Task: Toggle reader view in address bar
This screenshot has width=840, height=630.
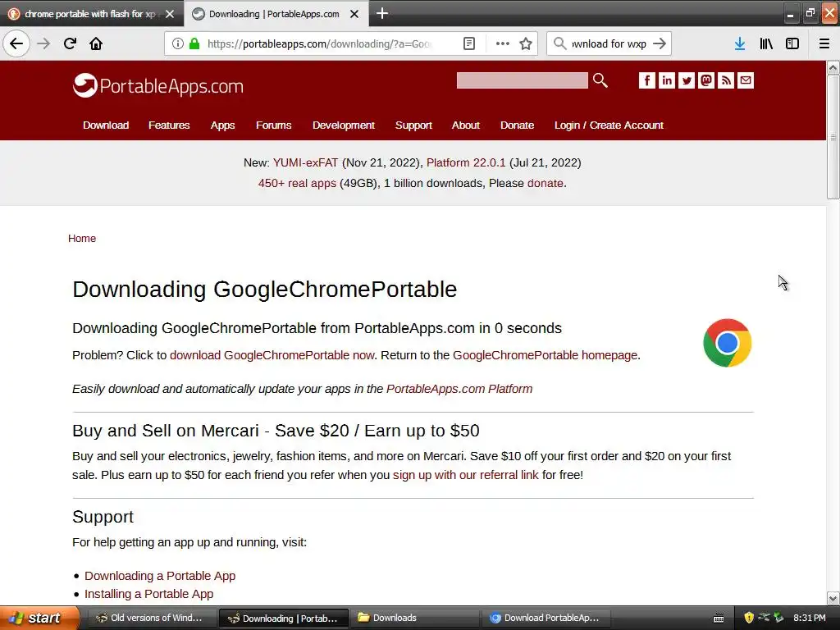Action: coord(468,43)
